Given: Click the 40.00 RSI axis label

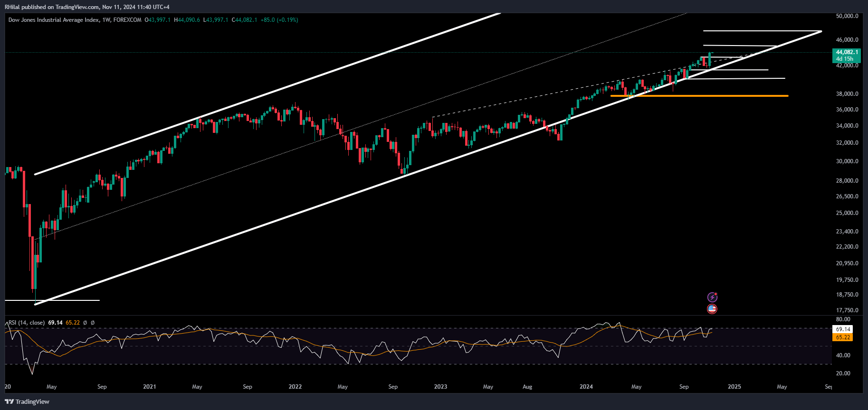Looking at the screenshot, I should (843, 355).
